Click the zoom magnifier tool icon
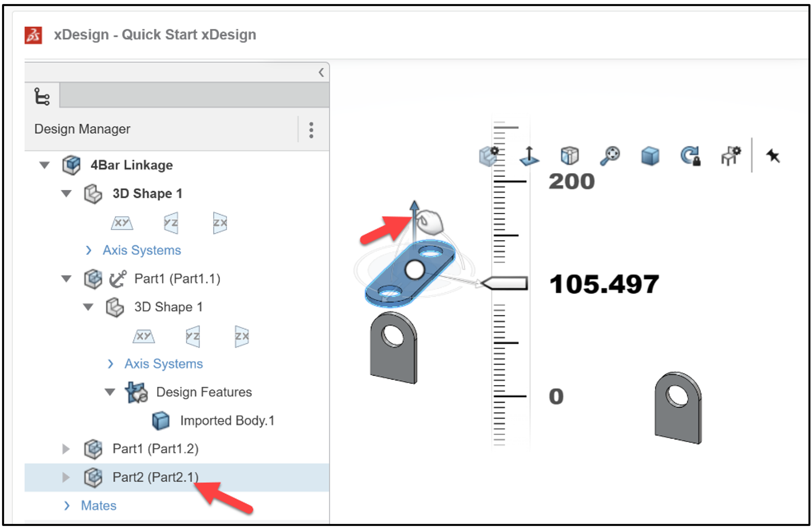812x528 pixels. point(611,156)
